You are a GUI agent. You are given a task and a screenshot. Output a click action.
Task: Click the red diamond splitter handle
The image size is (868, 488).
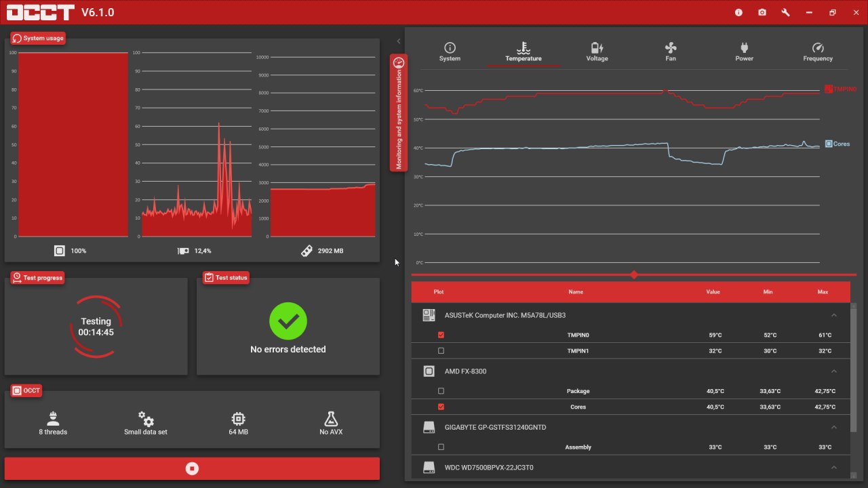[x=634, y=274]
